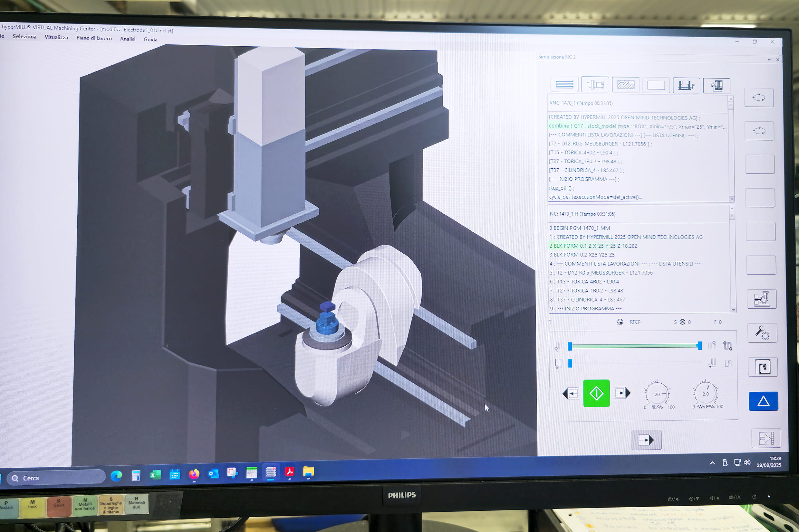
Task: Click the right handle of green range slider
Action: click(x=699, y=346)
